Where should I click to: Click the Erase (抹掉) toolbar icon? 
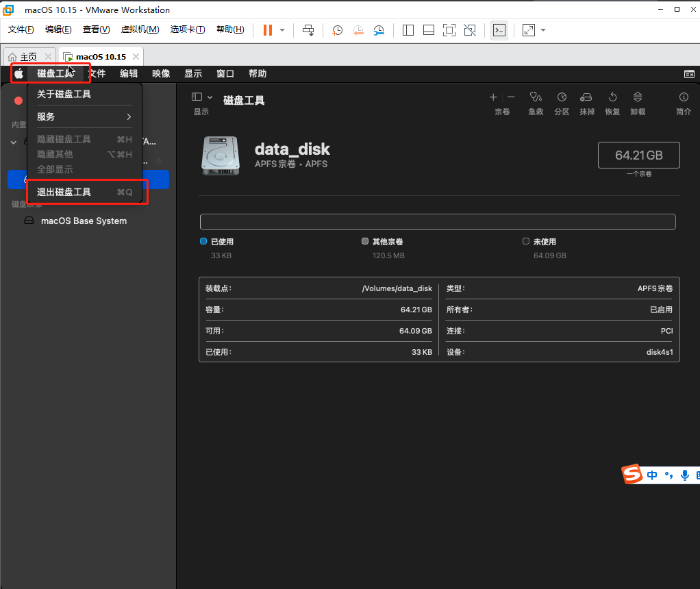pos(586,97)
